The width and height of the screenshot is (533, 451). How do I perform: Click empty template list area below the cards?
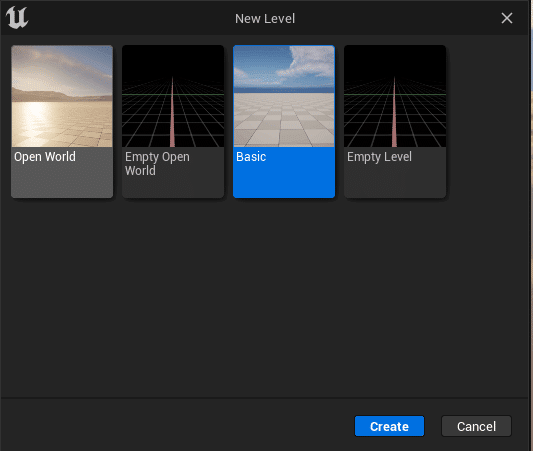pos(265,296)
